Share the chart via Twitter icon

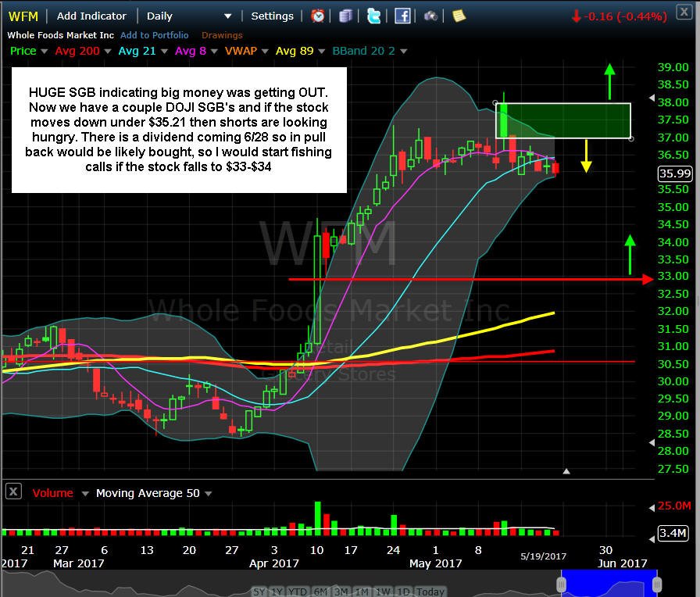point(373,16)
